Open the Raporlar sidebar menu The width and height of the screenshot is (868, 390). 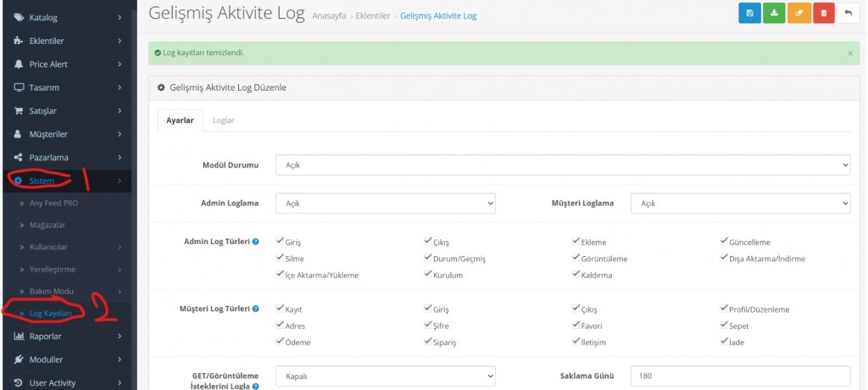pos(66,337)
